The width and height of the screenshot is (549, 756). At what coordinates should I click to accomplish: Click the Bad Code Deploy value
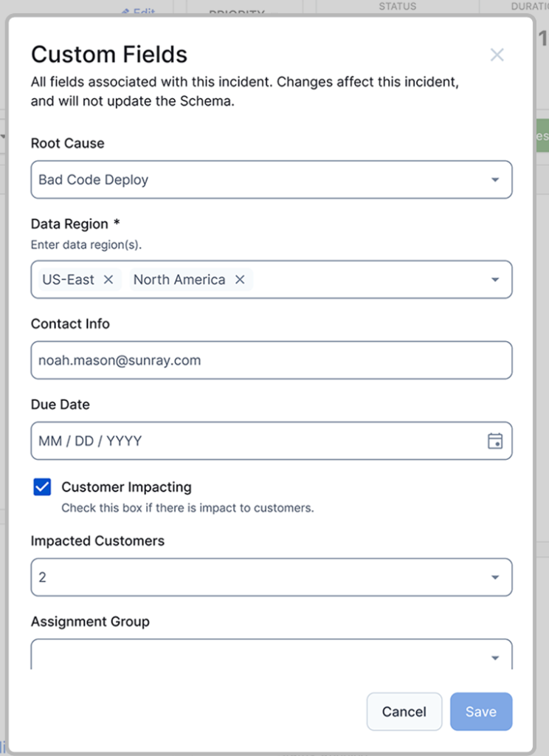point(93,179)
